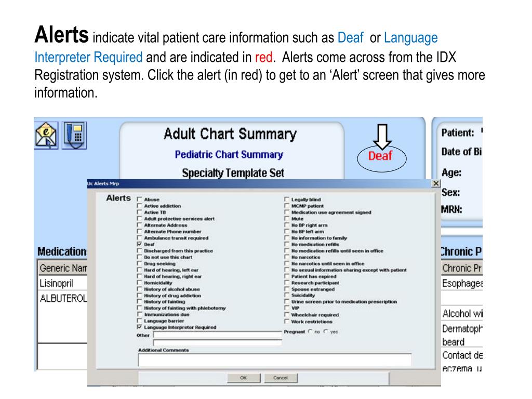Check Hard of hearing, right ear
This screenshot has width=532, height=399.
(x=139, y=276)
